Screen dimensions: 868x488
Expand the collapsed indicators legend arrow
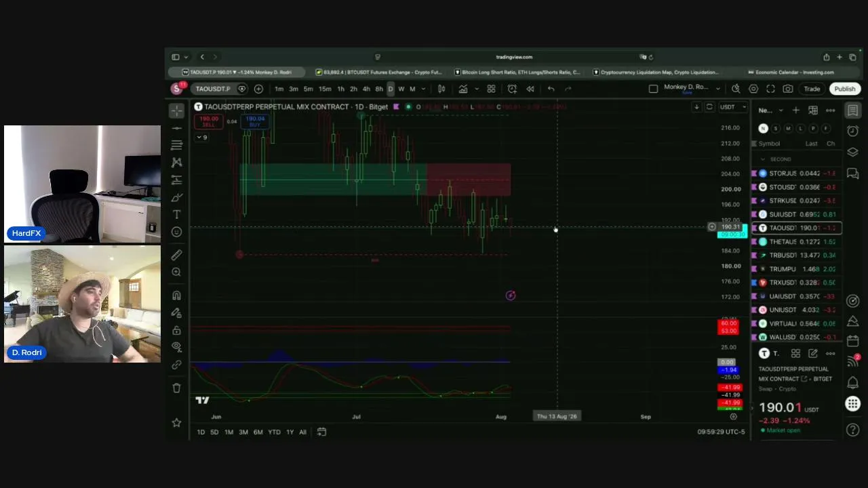point(202,137)
